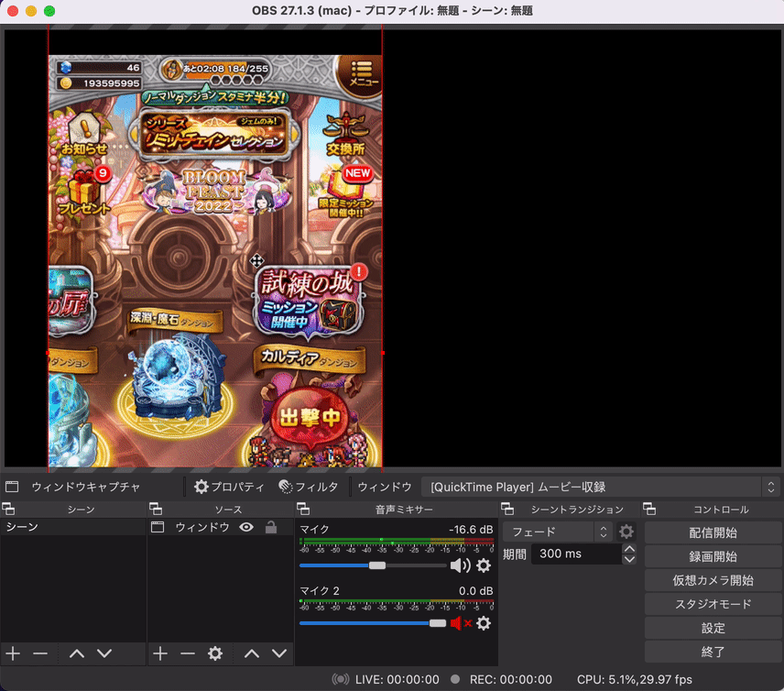The height and width of the screenshot is (691, 784).
Task: Open source properties gear in ソース toolbar
Action: 215,653
